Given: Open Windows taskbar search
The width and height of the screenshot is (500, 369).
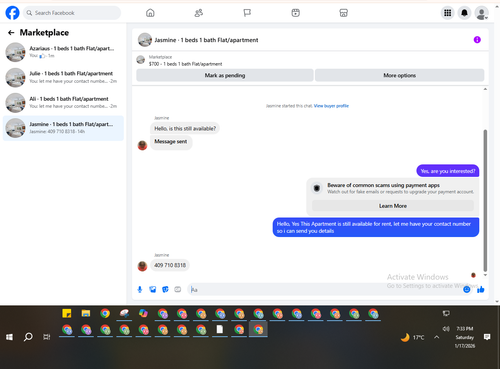Looking at the screenshot, I should click(x=28, y=337).
